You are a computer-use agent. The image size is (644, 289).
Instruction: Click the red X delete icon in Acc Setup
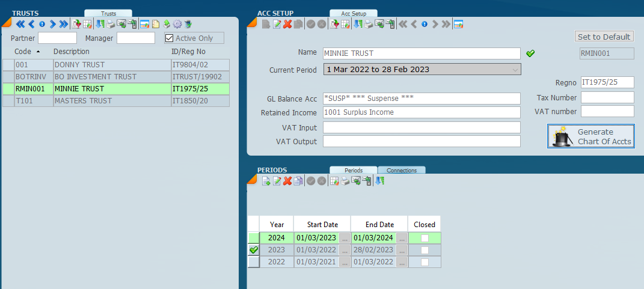[287, 24]
